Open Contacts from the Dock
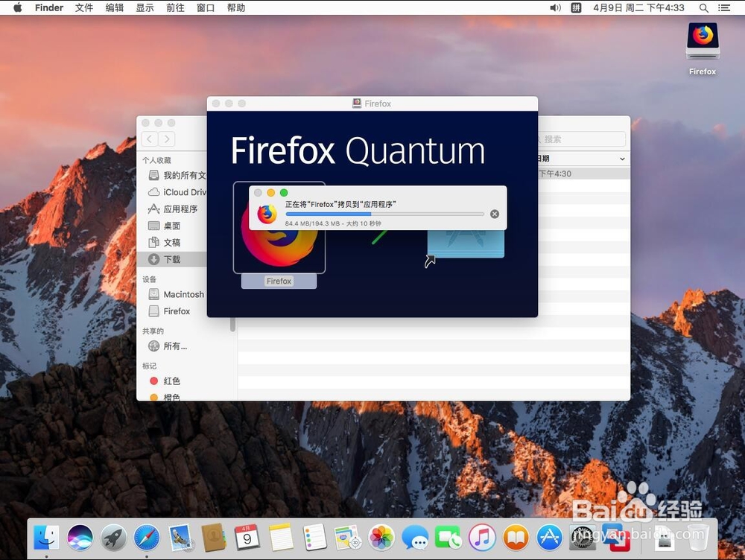 click(214, 538)
